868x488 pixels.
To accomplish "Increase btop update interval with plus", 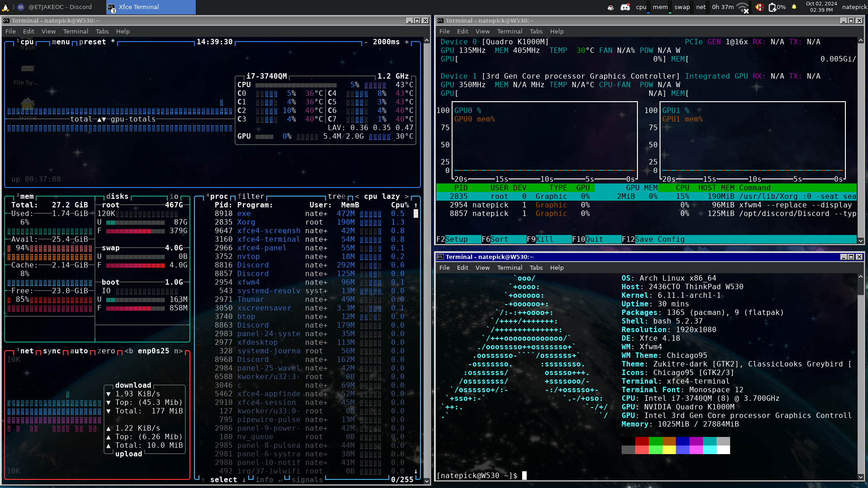I will (406, 42).
